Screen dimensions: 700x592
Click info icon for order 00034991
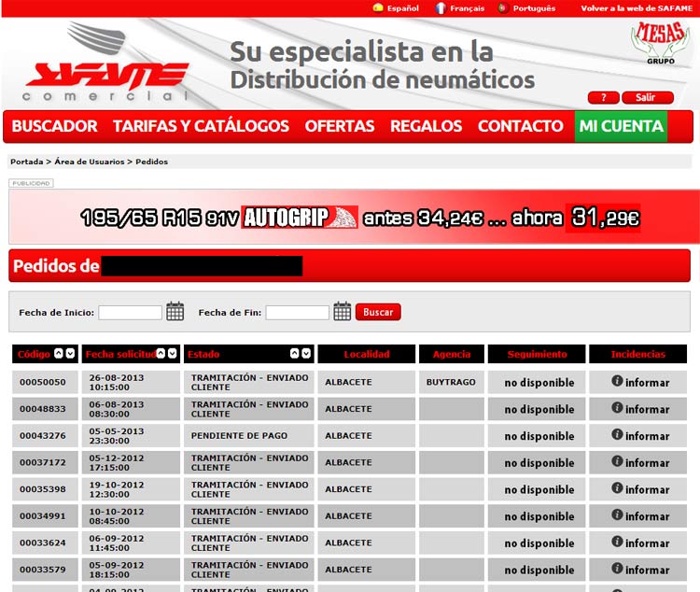617,514
